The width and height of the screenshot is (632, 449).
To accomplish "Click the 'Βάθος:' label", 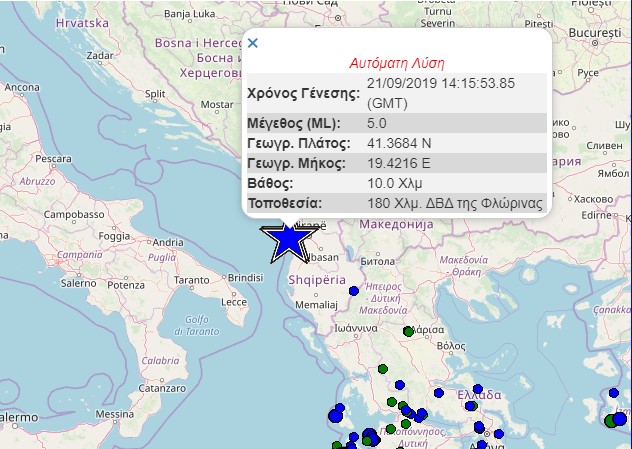I will point(270,183).
